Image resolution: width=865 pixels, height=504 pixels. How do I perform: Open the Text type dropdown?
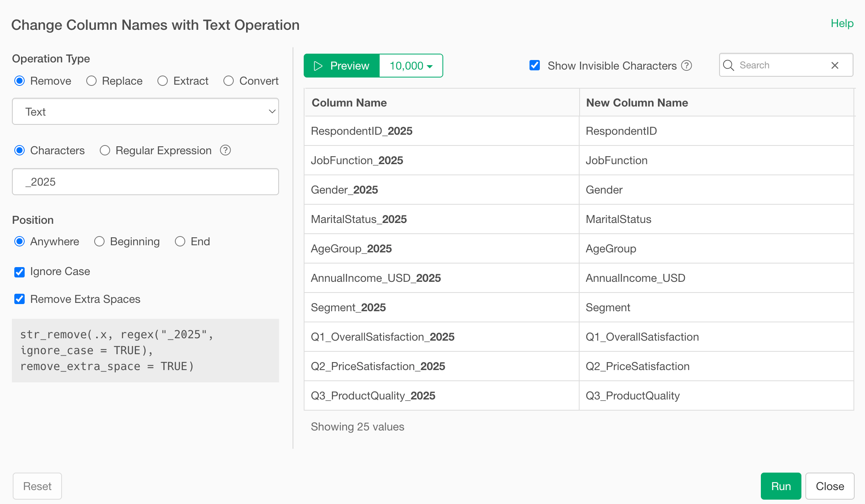[x=145, y=111]
